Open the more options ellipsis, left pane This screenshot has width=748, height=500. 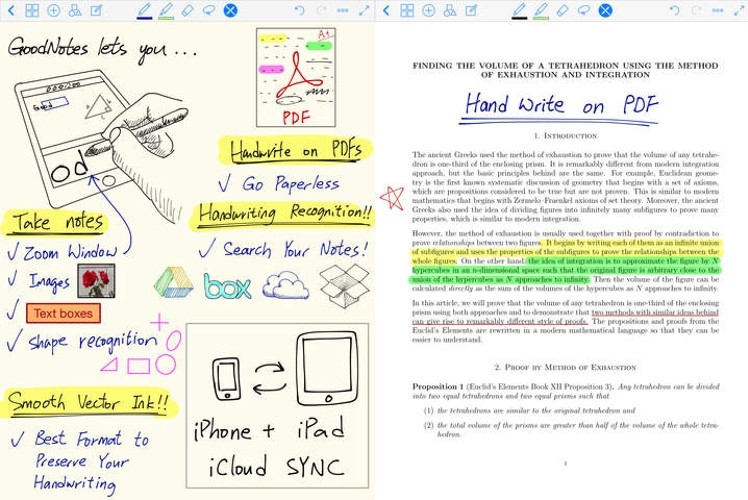[342, 10]
